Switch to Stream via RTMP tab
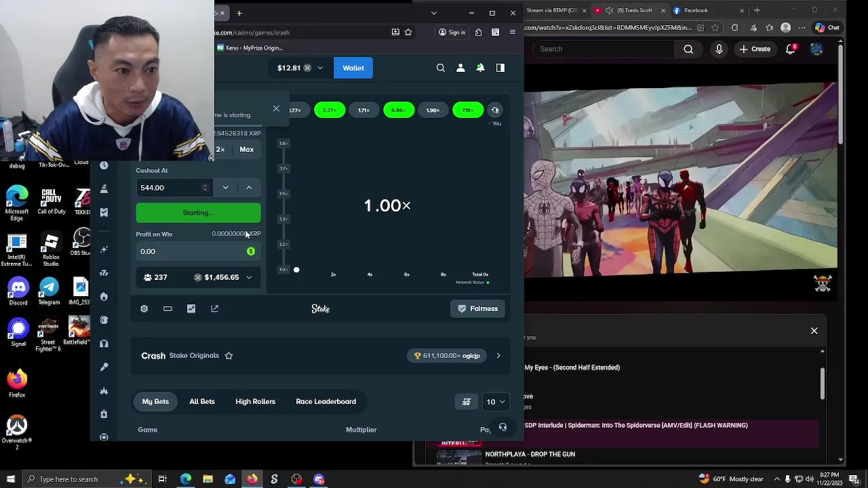 click(556, 10)
